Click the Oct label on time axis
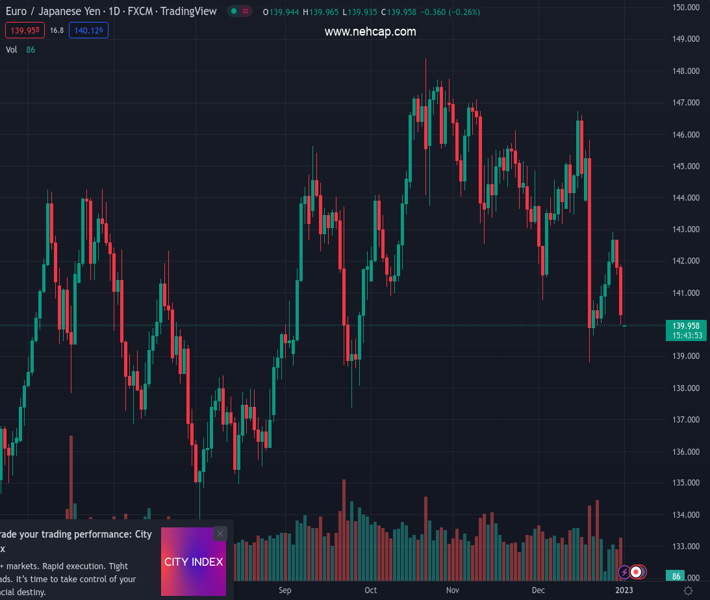The height and width of the screenshot is (600, 710). (370, 591)
